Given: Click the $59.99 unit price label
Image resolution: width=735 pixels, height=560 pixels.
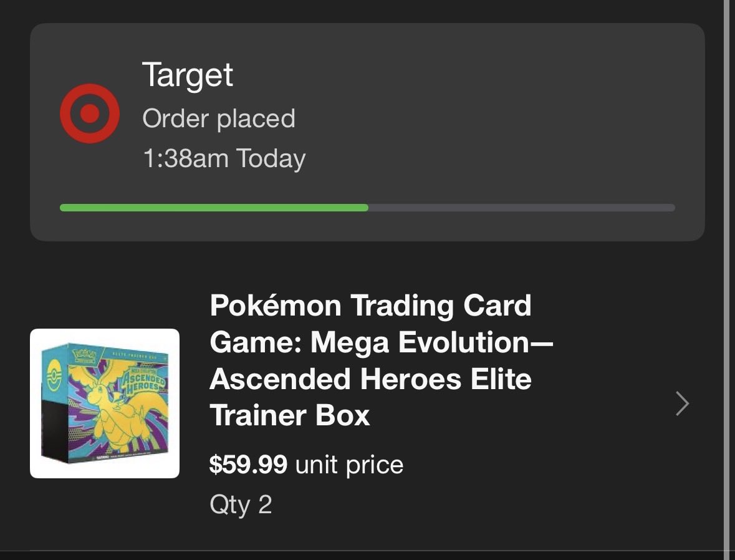Looking at the screenshot, I should 307,465.
